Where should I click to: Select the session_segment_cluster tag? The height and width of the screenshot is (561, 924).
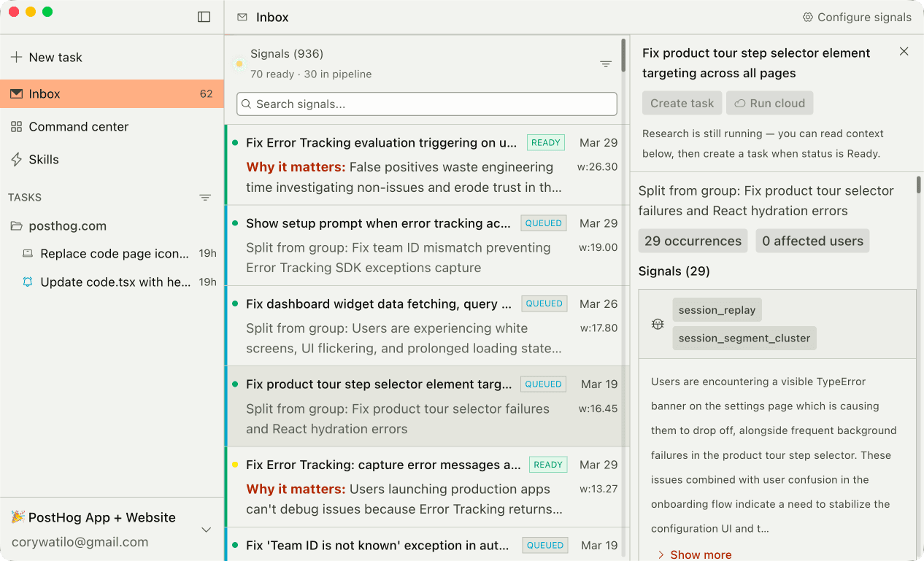[744, 338]
